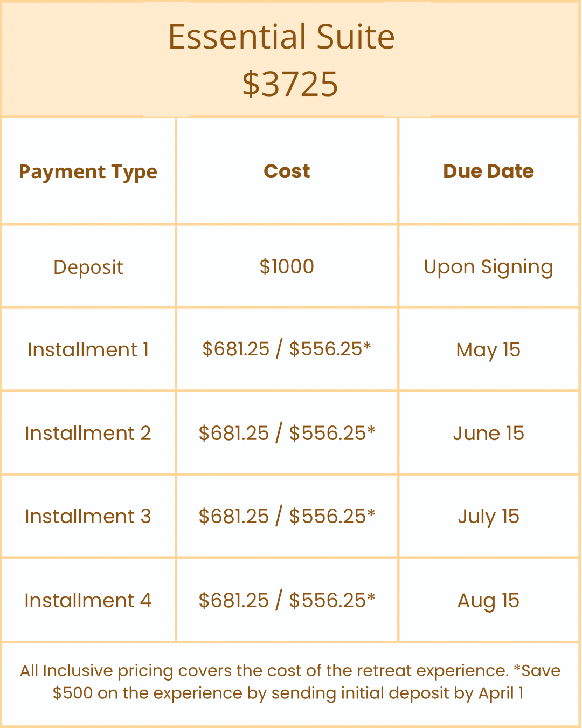Click the Installment 3 label

click(88, 516)
